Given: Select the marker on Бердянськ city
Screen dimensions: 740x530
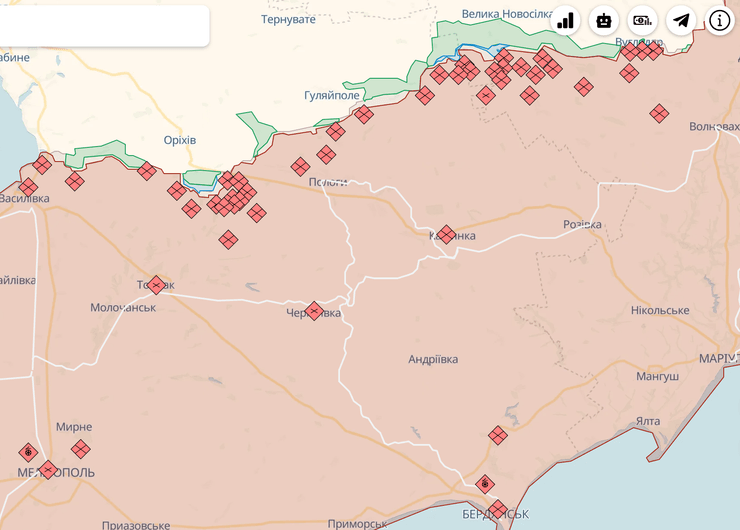Looking at the screenshot, I should [x=497, y=510].
